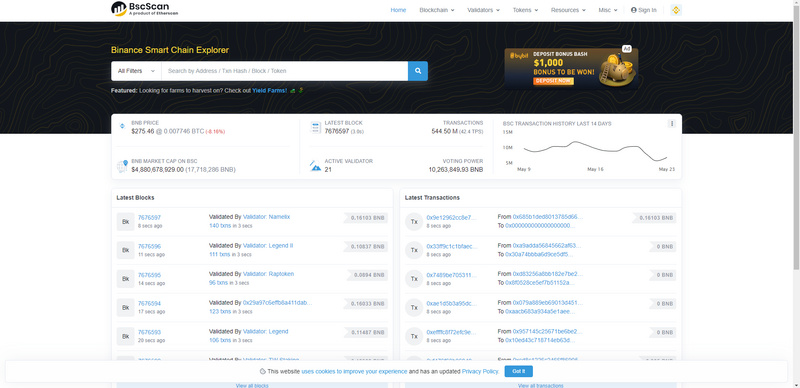Expand the Blockchain menu
Image resolution: width=800 pixels, height=388 pixels.
tap(437, 10)
